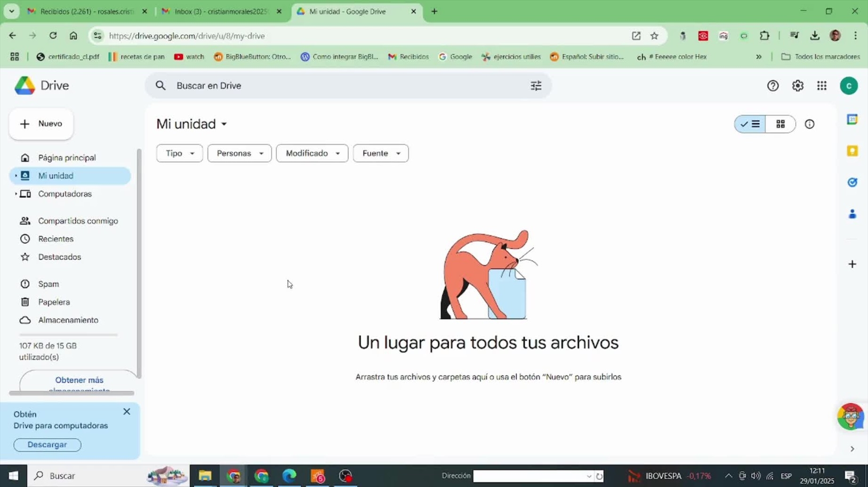Click the Nuevo button
This screenshot has height=487, width=868.
(41, 124)
